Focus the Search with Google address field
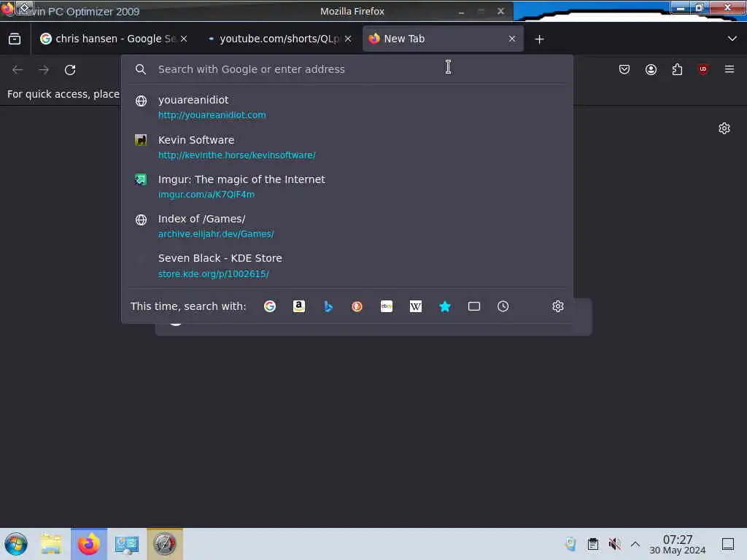 [x=347, y=69]
